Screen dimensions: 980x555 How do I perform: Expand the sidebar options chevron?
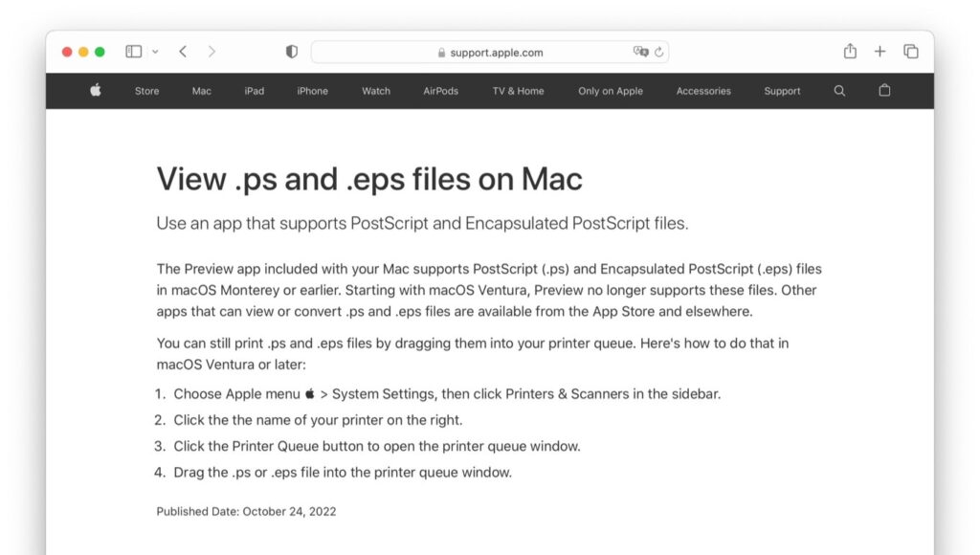[x=153, y=52]
